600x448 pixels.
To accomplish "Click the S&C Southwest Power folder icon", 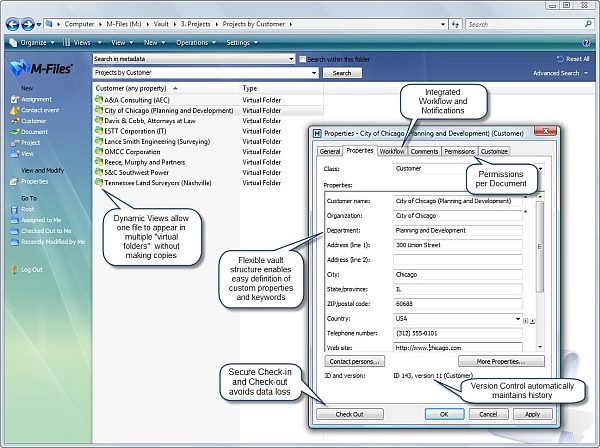I will [99, 172].
